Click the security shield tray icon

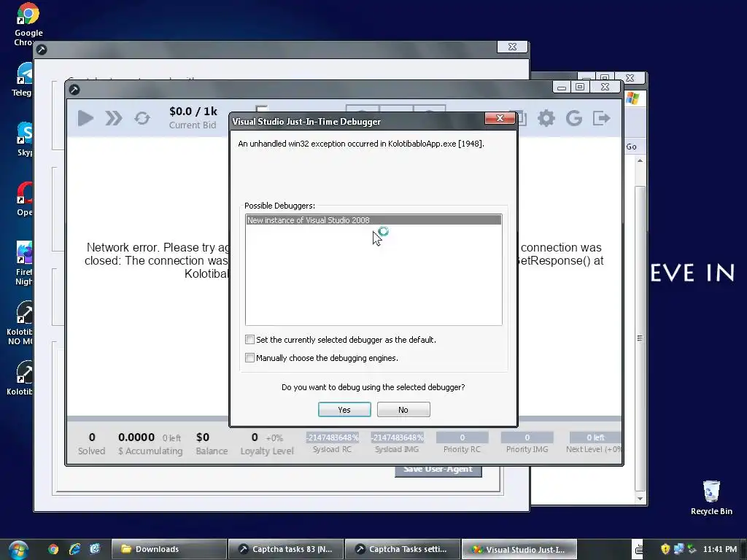(x=665, y=549)
